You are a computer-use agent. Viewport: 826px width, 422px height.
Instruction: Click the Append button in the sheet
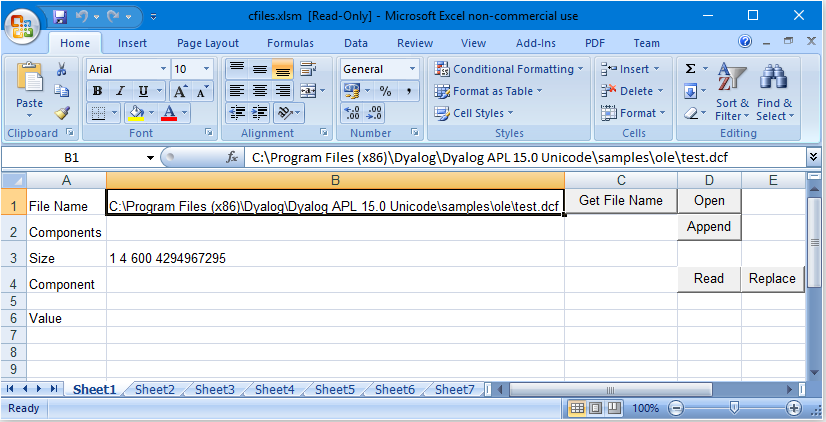709,227
